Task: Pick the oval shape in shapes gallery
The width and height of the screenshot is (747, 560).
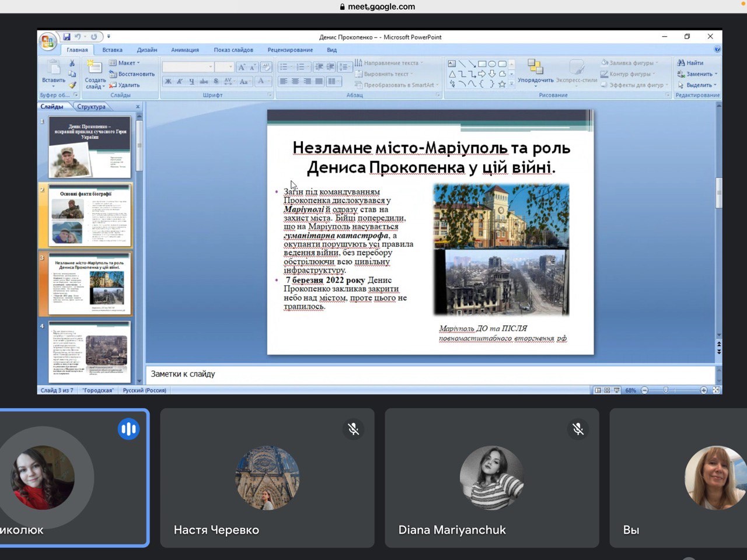Action: pyautogui.click(x=492, y=64)
